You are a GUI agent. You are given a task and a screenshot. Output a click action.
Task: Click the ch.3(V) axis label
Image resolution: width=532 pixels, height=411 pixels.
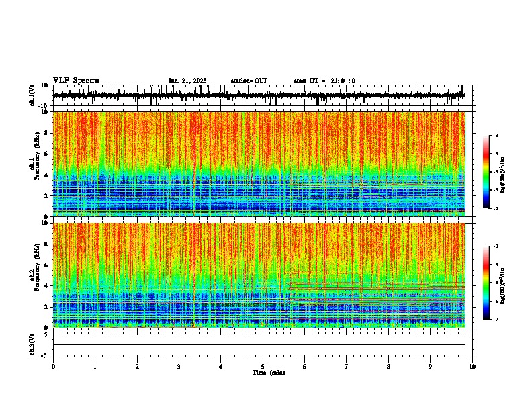point(32,345)
